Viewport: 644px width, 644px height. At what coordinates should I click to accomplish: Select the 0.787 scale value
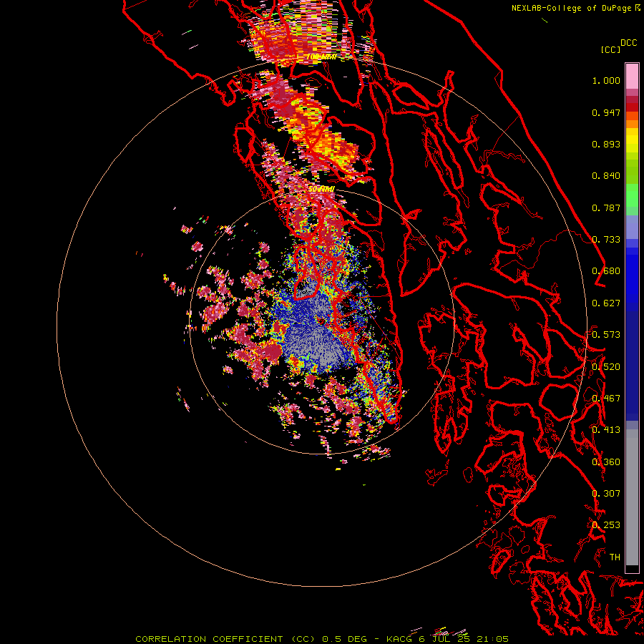click(606, 208)
